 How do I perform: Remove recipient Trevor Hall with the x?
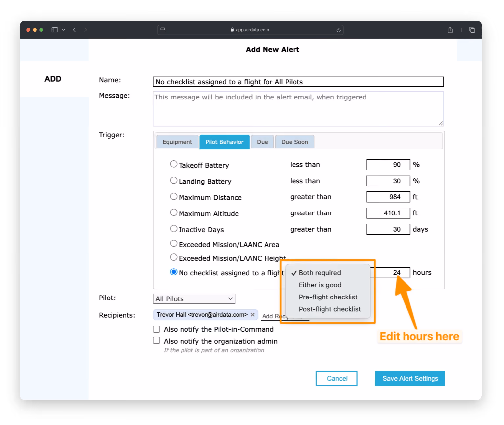tap(253, 315)
